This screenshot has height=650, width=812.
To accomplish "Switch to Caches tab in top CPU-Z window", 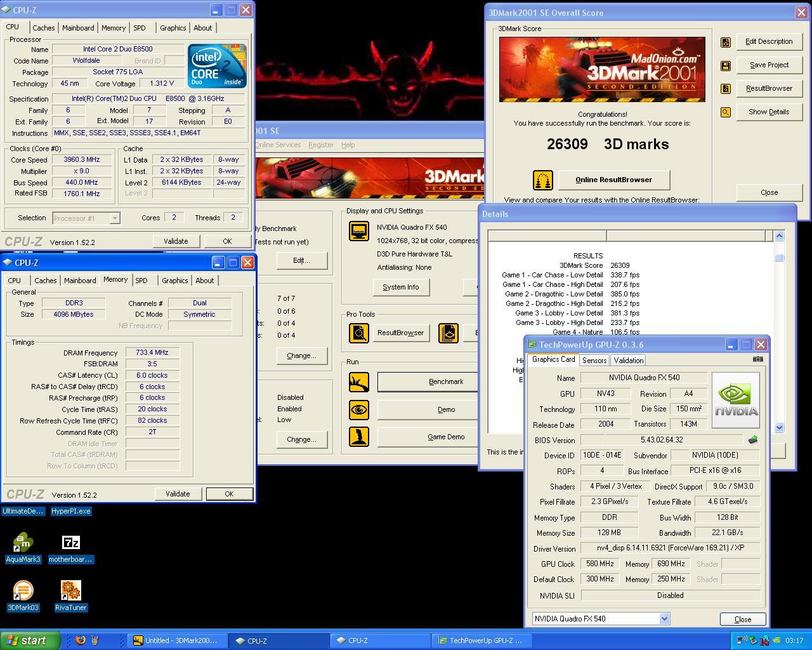I will (44, 28).
